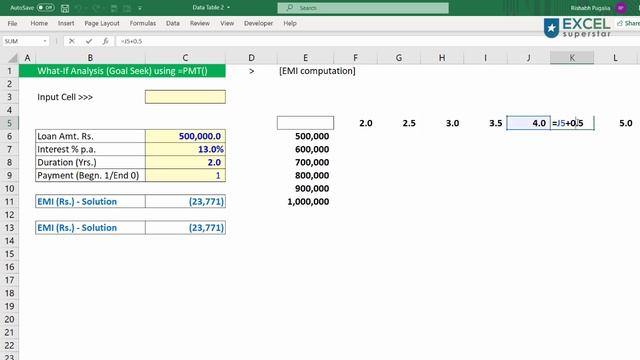Open the Page Layout tab
Screen dimensions: 640x360
102,23
